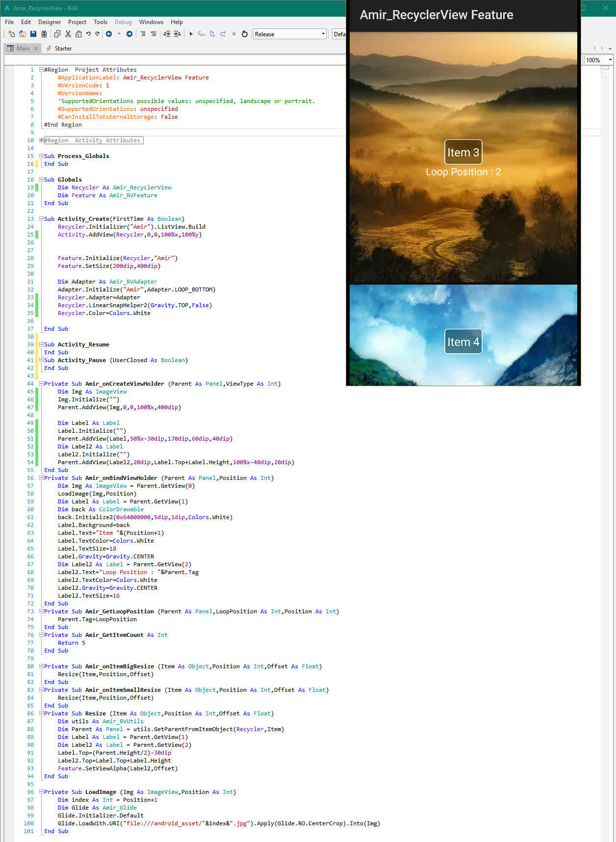
Task: Click the Step Over debug icon
Action: (x=212, y=34)
